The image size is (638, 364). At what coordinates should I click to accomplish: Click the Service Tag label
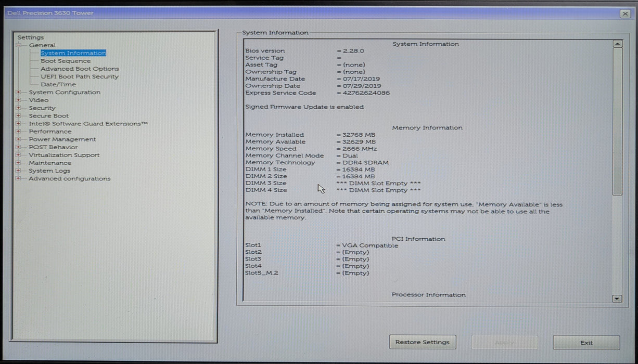pyautogui.click(x=264, y=58)
